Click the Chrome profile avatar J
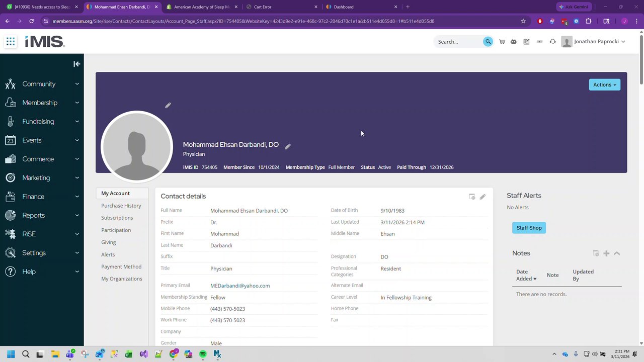The width and height of the screenshot is (644, 362). [624, 21]
